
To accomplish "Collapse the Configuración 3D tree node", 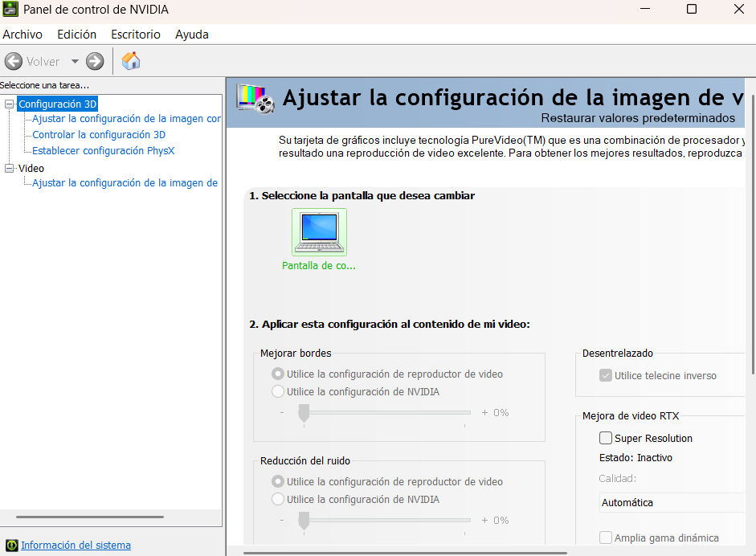I will (x=9, y=104).
